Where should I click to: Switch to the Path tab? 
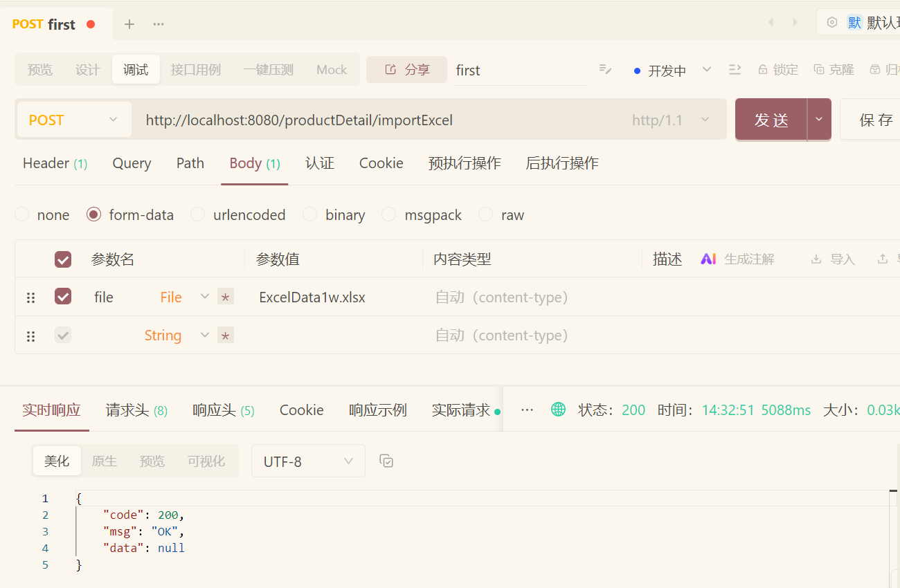[190, 163]
